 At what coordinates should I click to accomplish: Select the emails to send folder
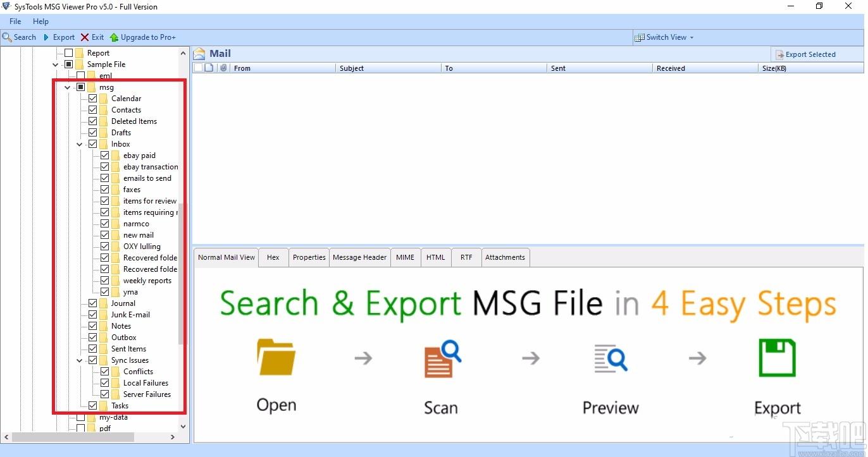(x=147, y=178)
